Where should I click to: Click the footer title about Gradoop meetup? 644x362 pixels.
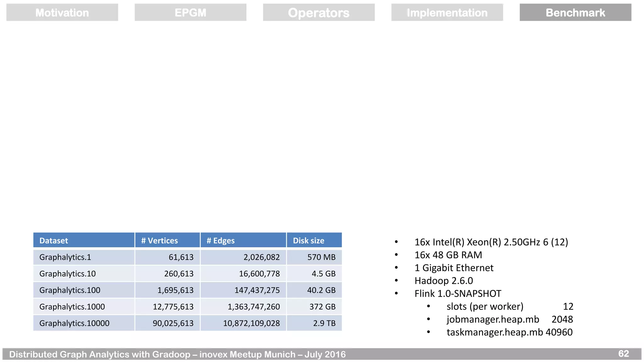pos(177,354)
